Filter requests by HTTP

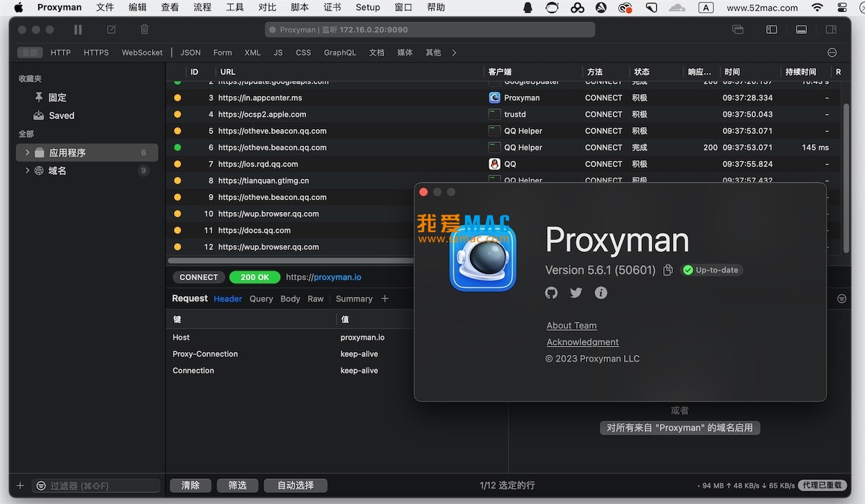pyautogui.click(x=61, y=52)
